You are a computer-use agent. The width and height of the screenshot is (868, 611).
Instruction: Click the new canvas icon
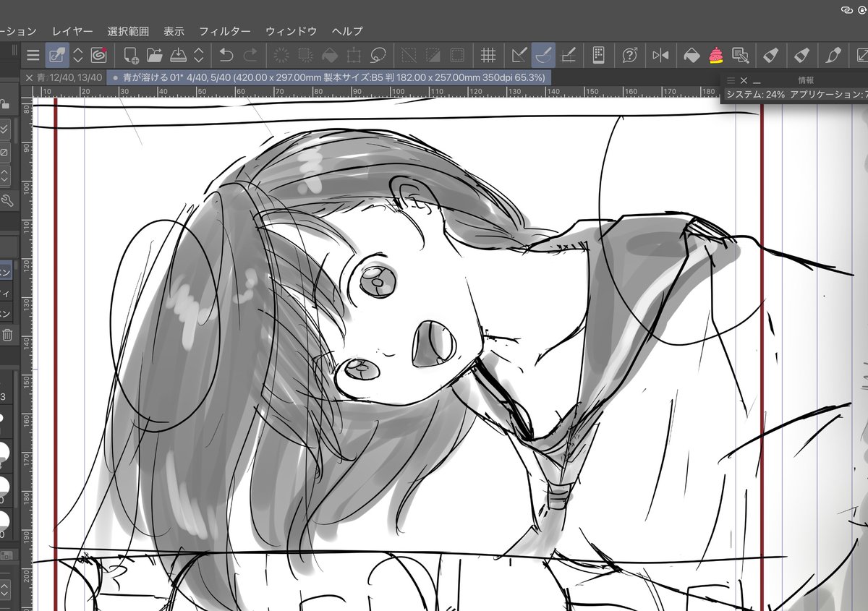click(x=130, y=55)
